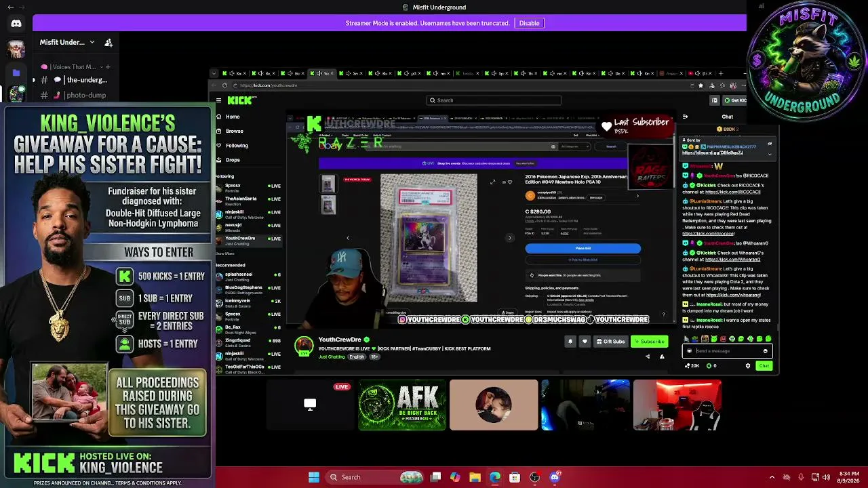Click the Gift Subs button
868x488 pixels.
tap(610, 342)
